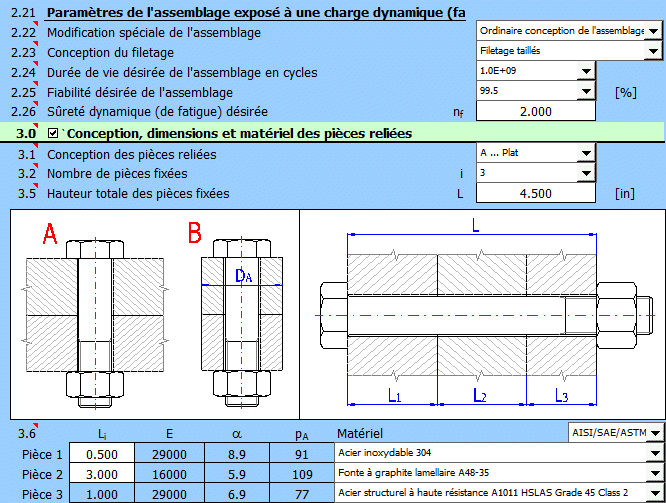
Task: Open the AISI/SAE/ASTM standard dropdown
Action: click(x=655, y=433)
